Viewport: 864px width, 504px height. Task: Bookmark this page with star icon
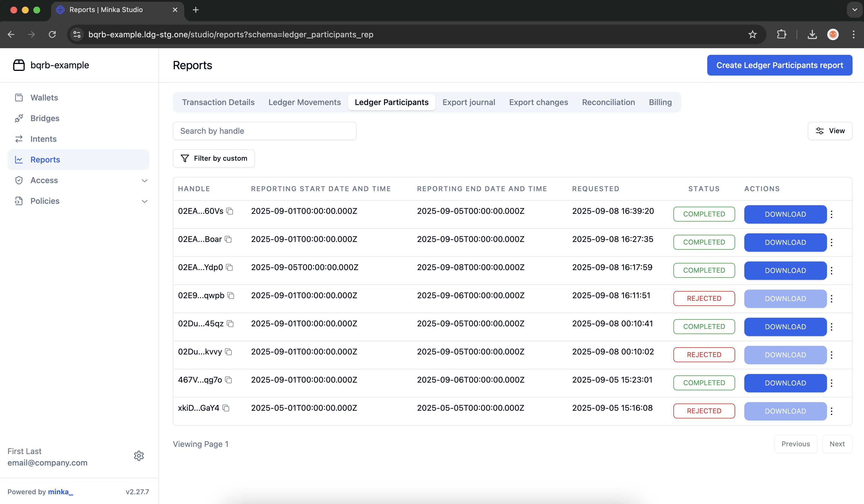[x=752, y=34]
